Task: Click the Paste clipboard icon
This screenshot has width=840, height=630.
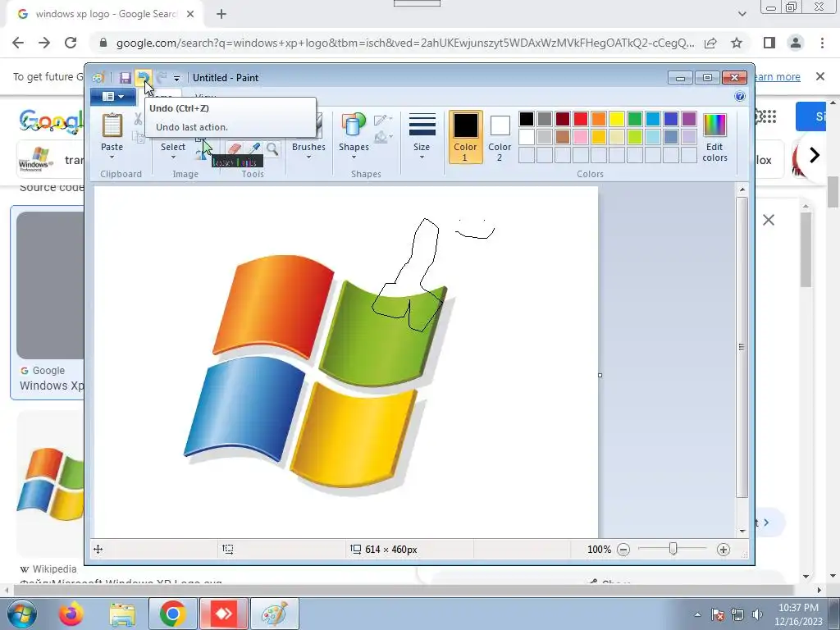Action: (x=112, y=126)
